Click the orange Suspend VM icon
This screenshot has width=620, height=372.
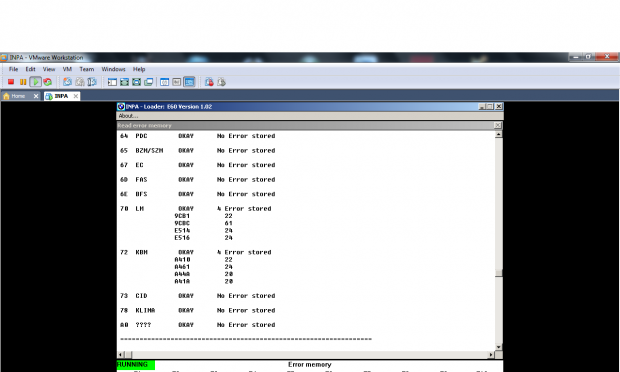pos(23,82)
